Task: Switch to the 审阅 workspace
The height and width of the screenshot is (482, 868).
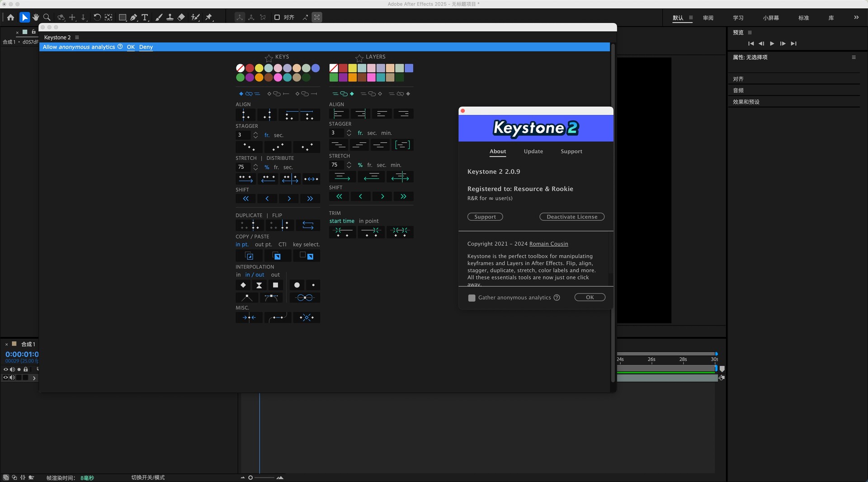Action: click(708, 18)
